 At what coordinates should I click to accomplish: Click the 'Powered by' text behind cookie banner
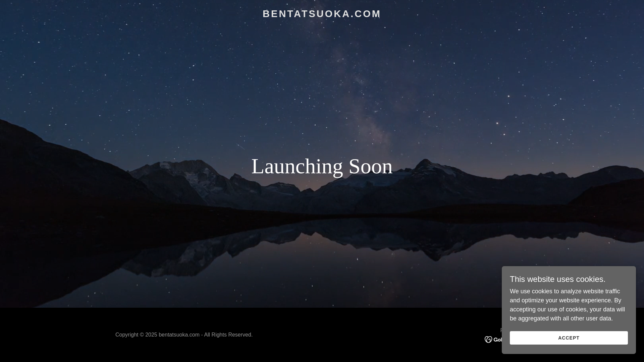pyautogui.click(x=501, y=330)
